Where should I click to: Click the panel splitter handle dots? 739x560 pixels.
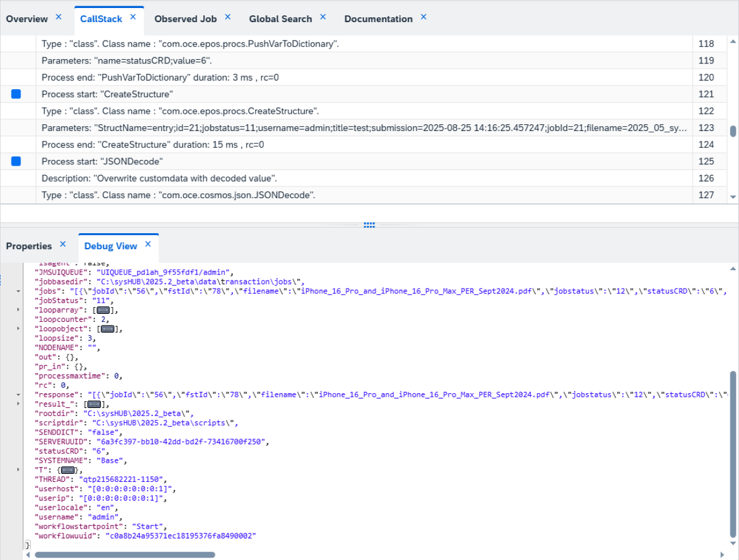click(x=369, y=225)
